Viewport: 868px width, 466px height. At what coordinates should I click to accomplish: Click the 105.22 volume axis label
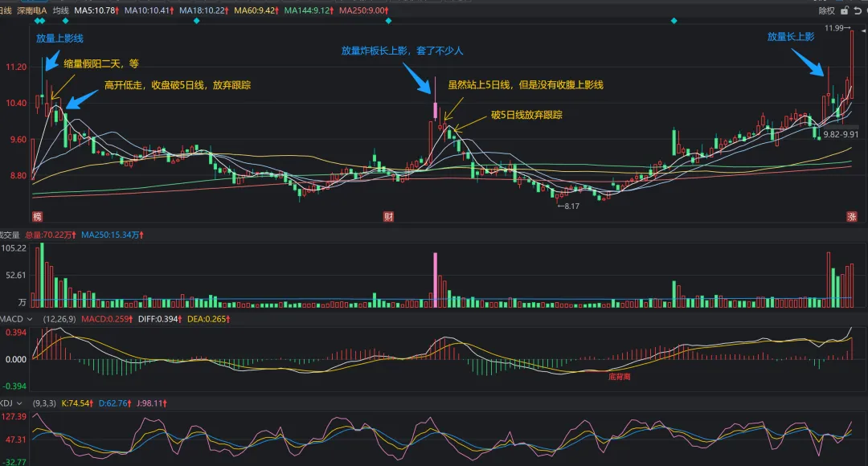tap(14, 248)
